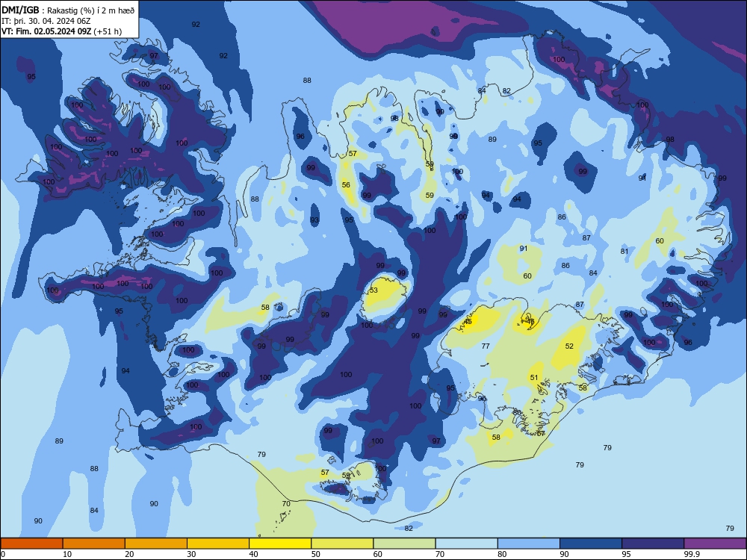The image size is (747, 560).
Task: Click the ocean value "82" at the map's bottom
Action: click(x=409, y=528)
